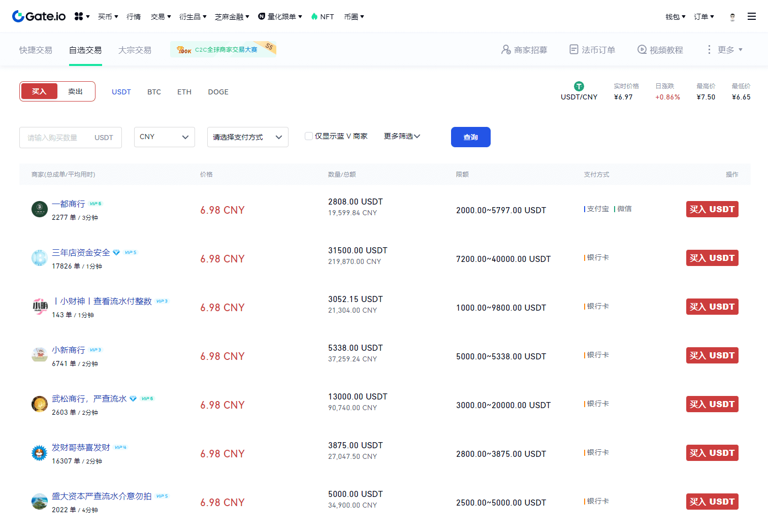Switch to the BTC tab
The image size is (768, 532).
[x=154, y=92]
